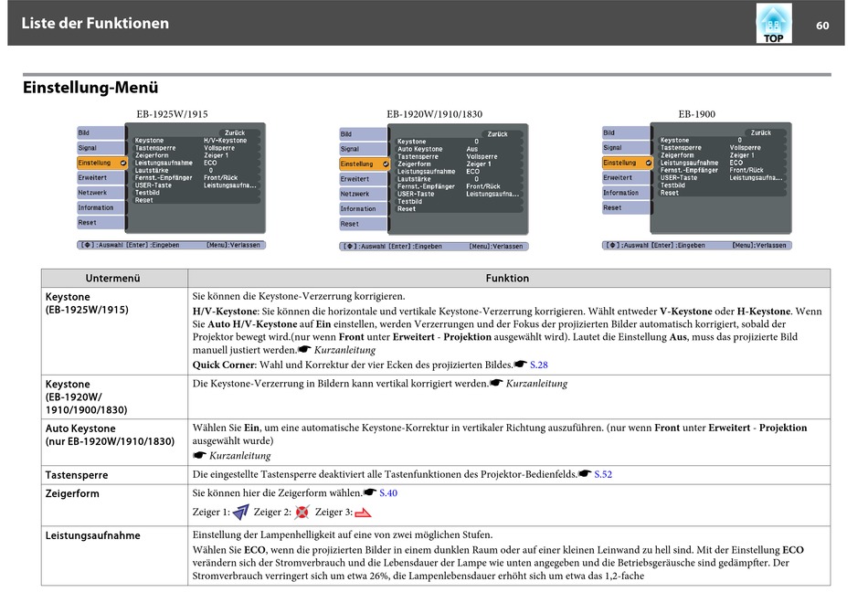
Task: Click the 'Auto Keystone (nur EB-1920W/1910/1830)' cell
Action: tap(114, 442)
